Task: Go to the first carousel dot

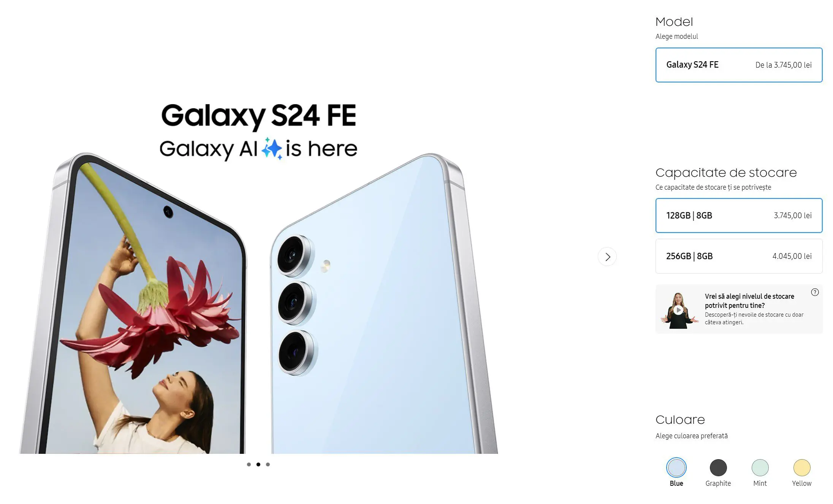Action: click(249, 464)
